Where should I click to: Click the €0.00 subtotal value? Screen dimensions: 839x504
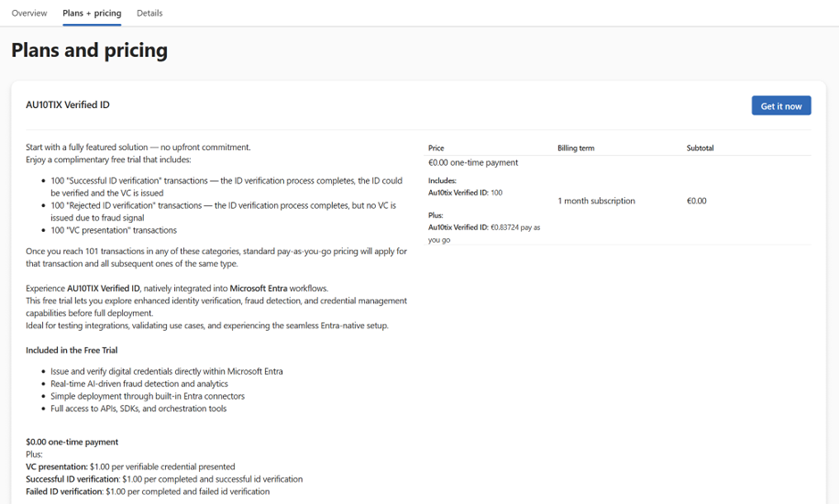point(696,201)
